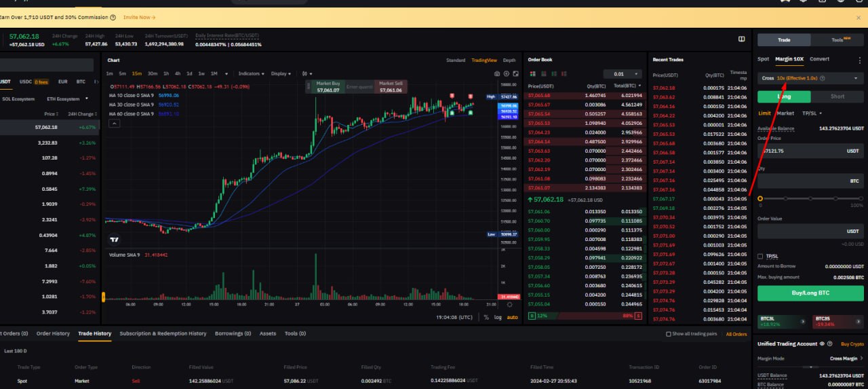Open candlestick chart type selector
868x389 pixels.
(x=307, y=73)
